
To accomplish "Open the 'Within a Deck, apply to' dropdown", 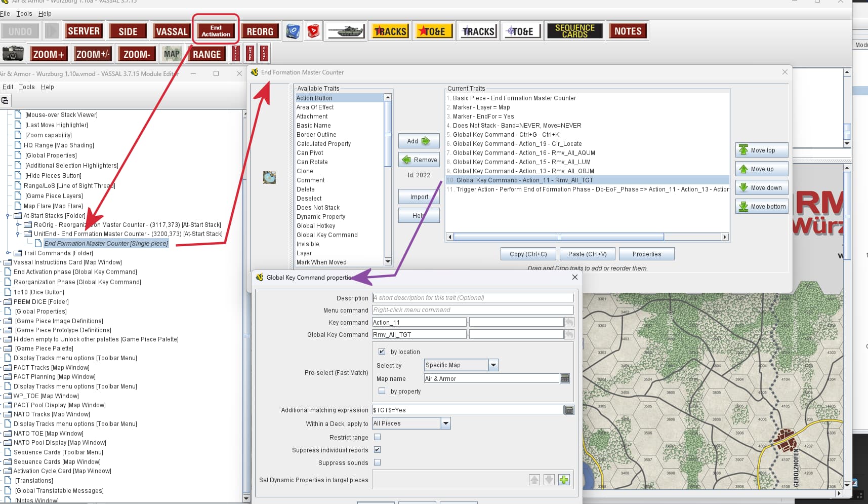I will (x=411, y=423).
